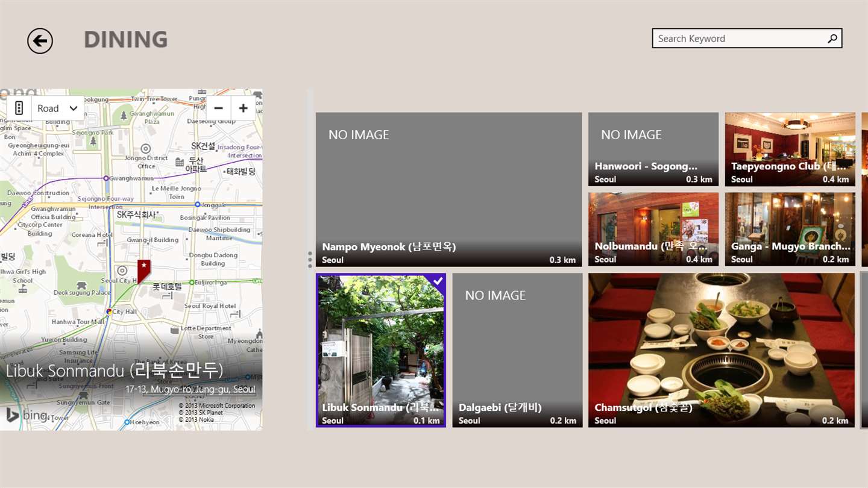Viewport: 868px width, 488px height.
Task: Click the Seoul City Hall landmark icon
Action: pyautogui.click(x=122, y=271)
